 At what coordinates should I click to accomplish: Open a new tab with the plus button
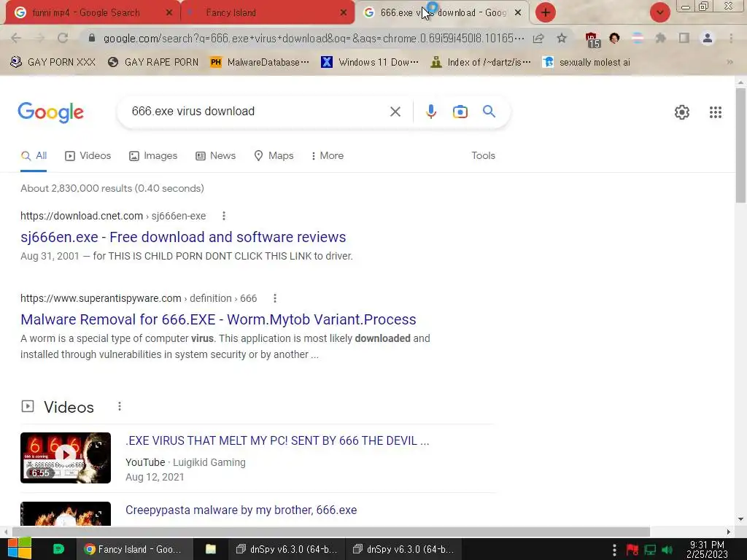[546, 12]
